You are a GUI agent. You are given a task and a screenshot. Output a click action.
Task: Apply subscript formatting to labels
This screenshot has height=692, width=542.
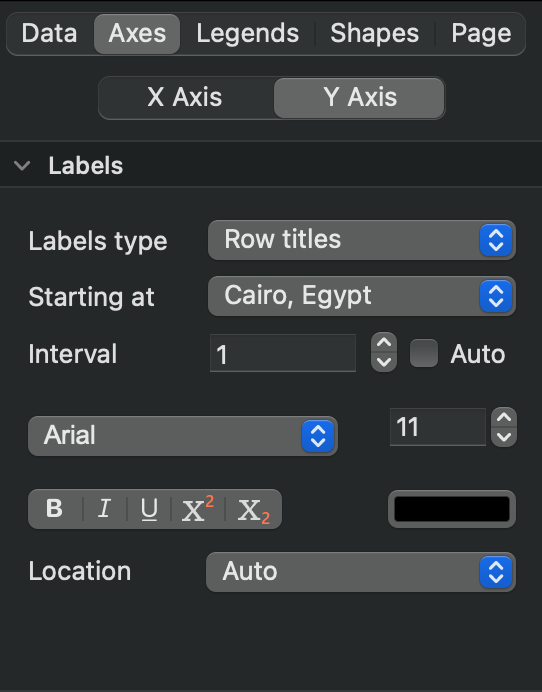pyautogui.click(x=253, y=508)
